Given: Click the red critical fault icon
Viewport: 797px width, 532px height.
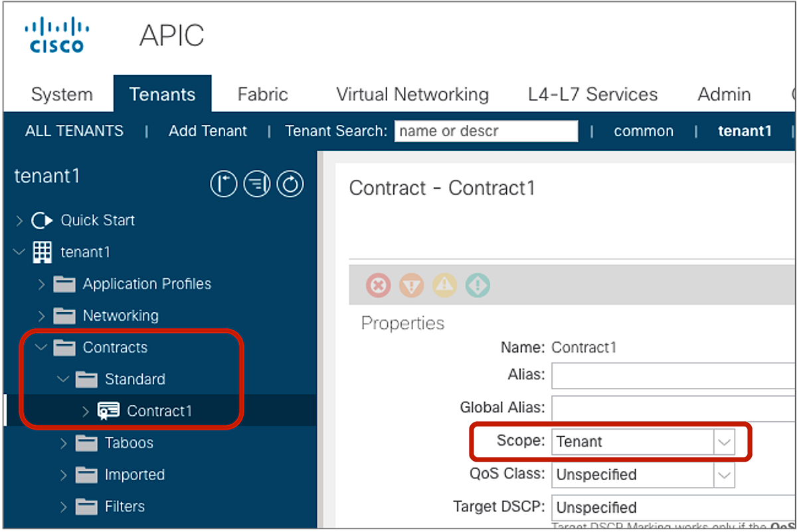Looking at the screenshot, I should [x=379, y=286].
